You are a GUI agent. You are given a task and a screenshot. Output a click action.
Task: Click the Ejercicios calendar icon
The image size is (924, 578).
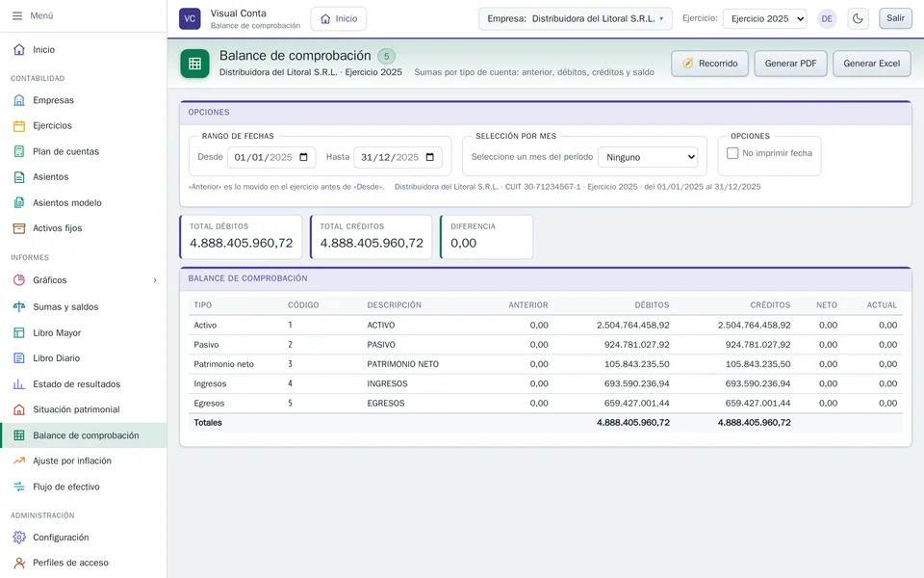pos(19,125)
